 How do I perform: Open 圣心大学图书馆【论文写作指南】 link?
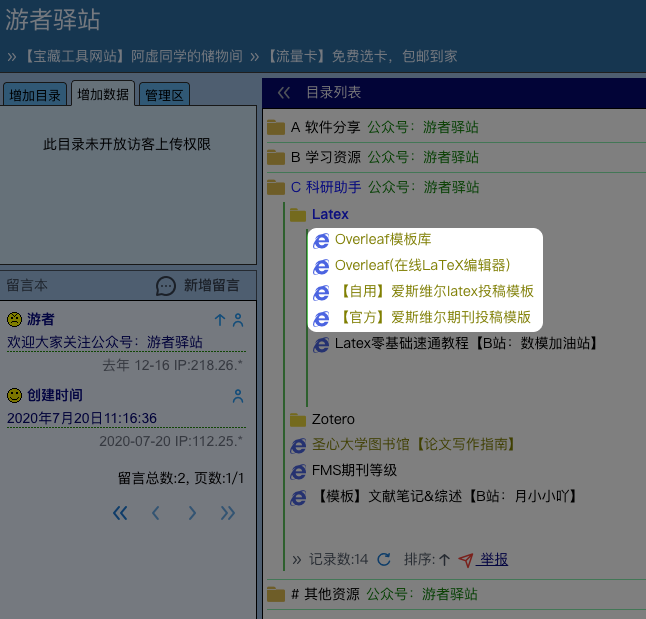(x=414, y=444)
